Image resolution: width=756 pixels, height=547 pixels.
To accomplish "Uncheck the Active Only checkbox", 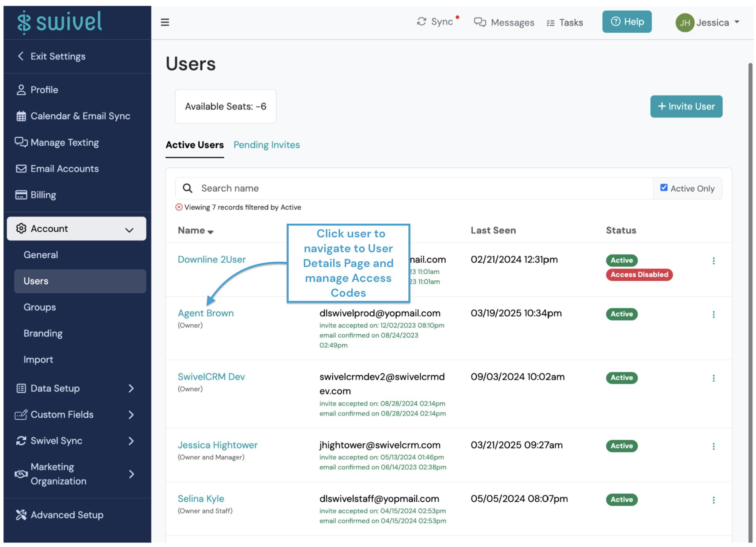I will [664, 188].
